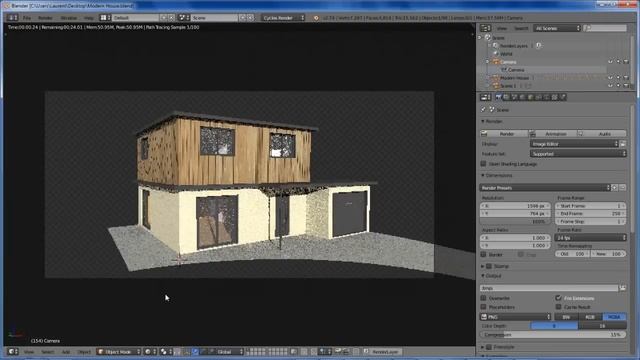The image size is (640, 360).
Task: Collapse the Output panel header
Action: click(x=491, y=276)
